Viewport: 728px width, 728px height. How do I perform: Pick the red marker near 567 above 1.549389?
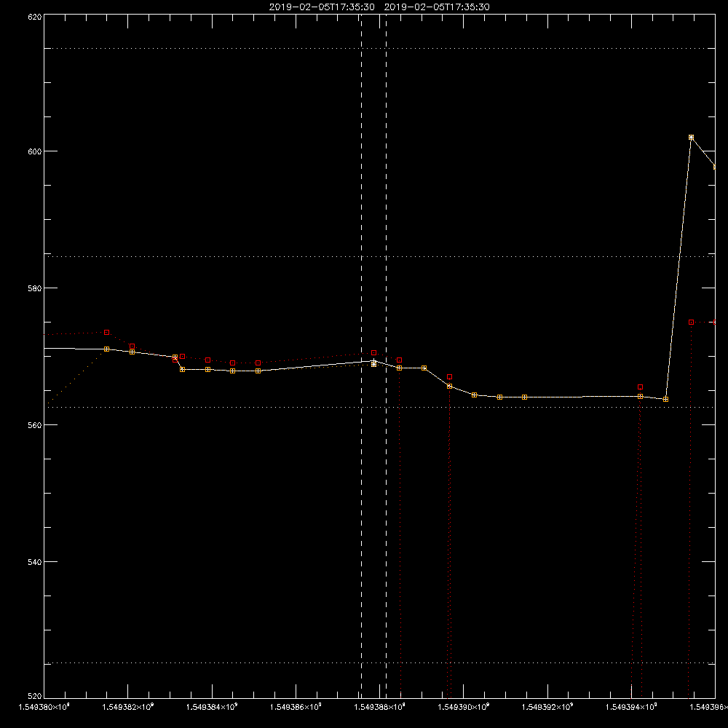[x=449, y=377]
